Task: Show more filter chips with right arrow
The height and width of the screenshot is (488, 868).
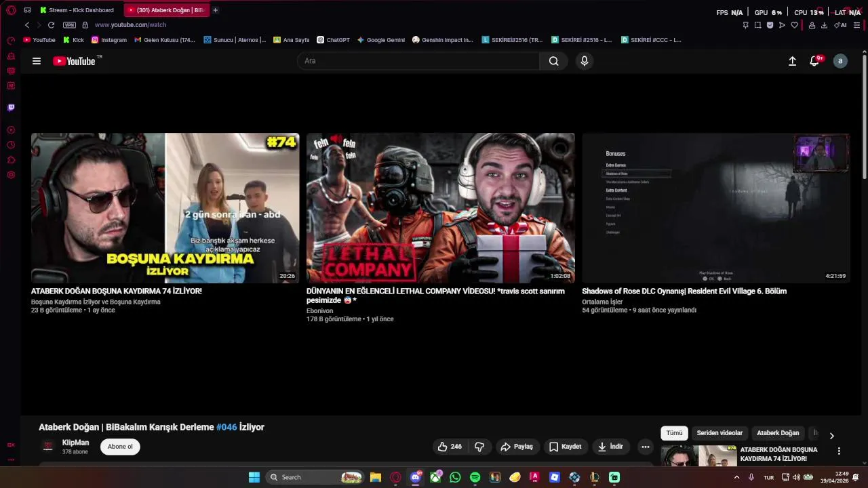Action: coord(831,436)
